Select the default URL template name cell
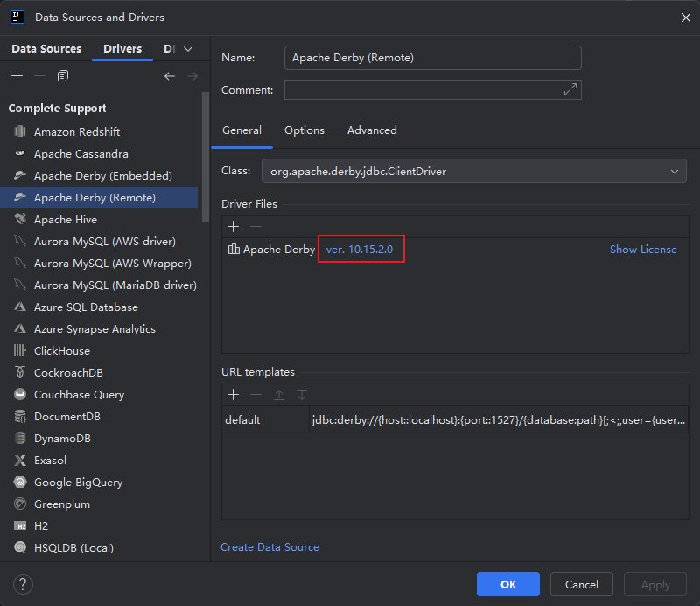This screenshot has width=700, height=606. (266, 419)
